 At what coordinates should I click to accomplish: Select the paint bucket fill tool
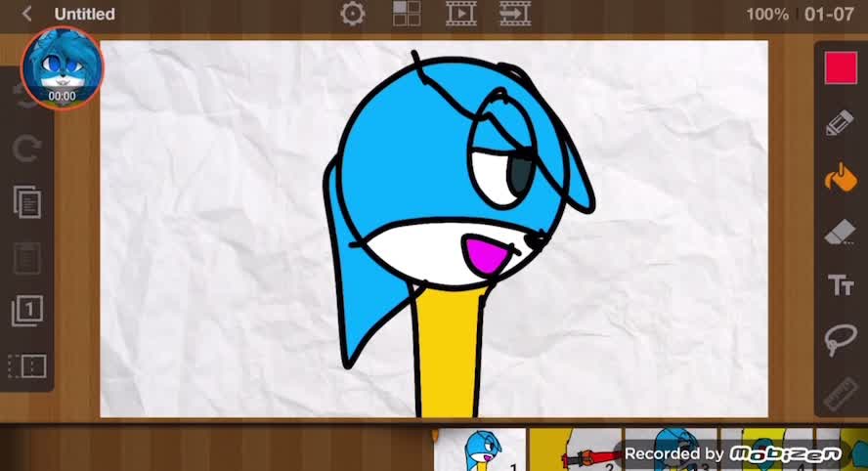[840, 178]
